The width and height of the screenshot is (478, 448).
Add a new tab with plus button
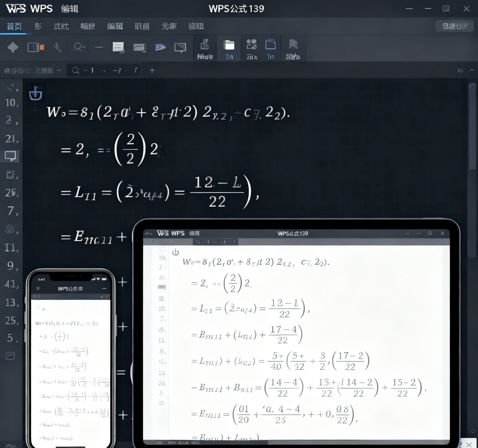point(152,70)
